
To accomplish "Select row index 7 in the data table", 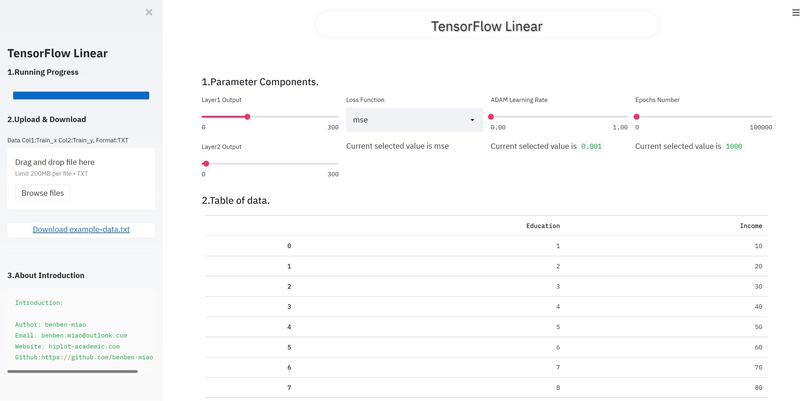I will [x=289, y=387].
